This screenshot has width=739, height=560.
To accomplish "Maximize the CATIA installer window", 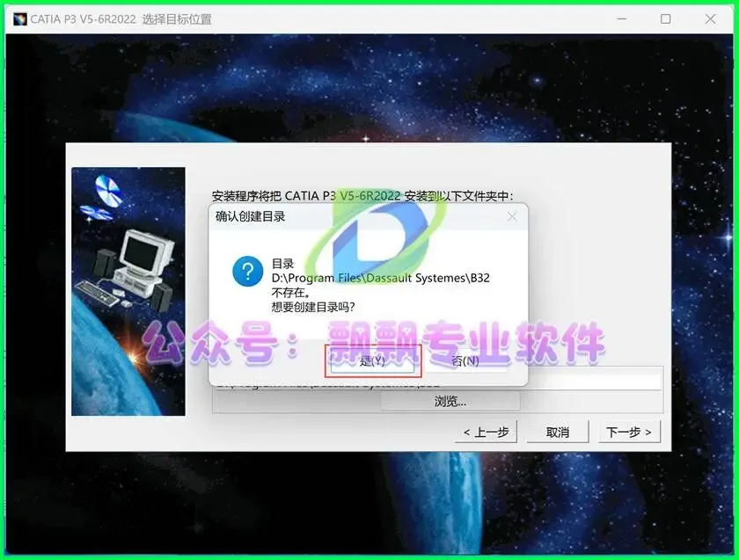I will (x=665, y=19).
